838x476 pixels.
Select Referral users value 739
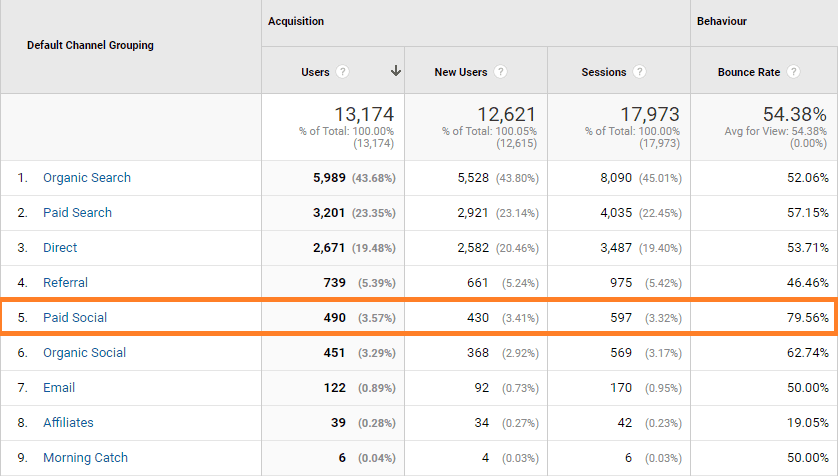coord(335,283)
